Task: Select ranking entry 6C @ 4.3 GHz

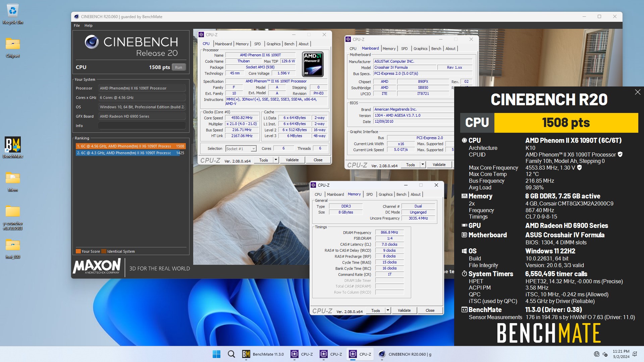Action: point(130,153)
